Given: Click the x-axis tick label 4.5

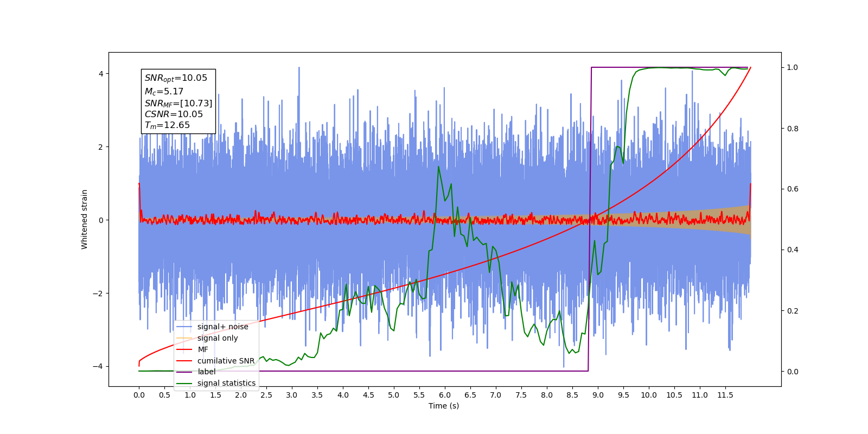Looking at the screenshot, I should click(368, 395).
